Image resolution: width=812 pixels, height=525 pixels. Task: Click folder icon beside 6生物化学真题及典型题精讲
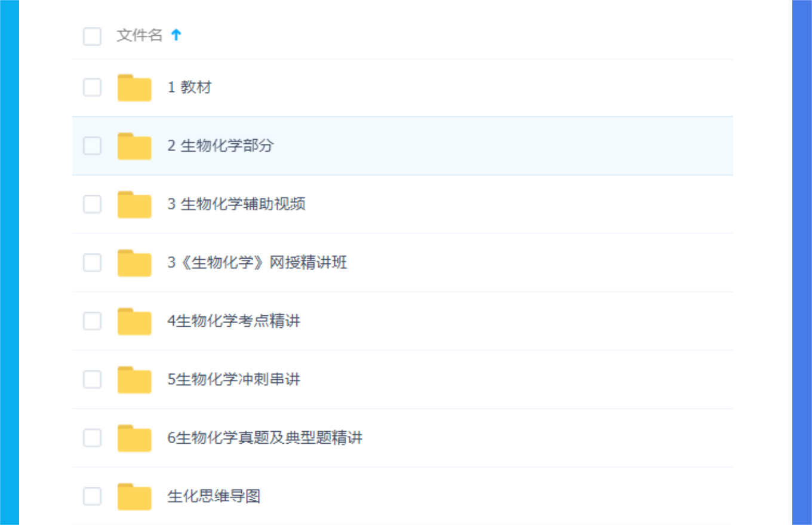134,438
